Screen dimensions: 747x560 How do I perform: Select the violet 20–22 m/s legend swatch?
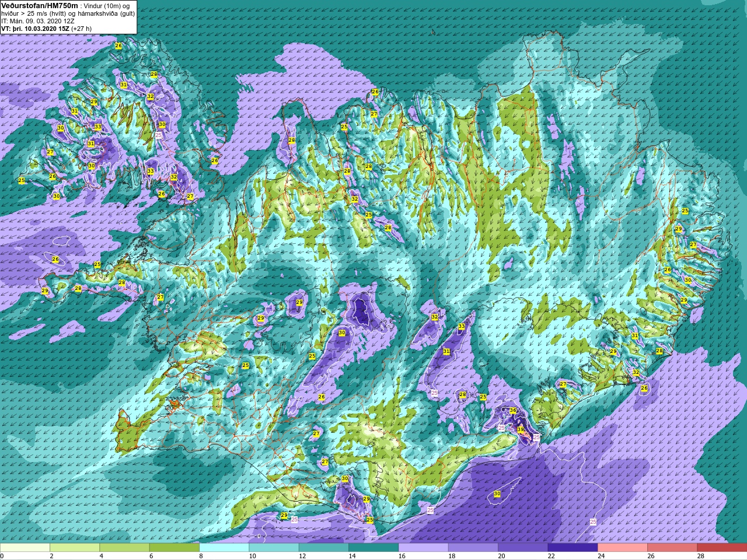[522, 548]
